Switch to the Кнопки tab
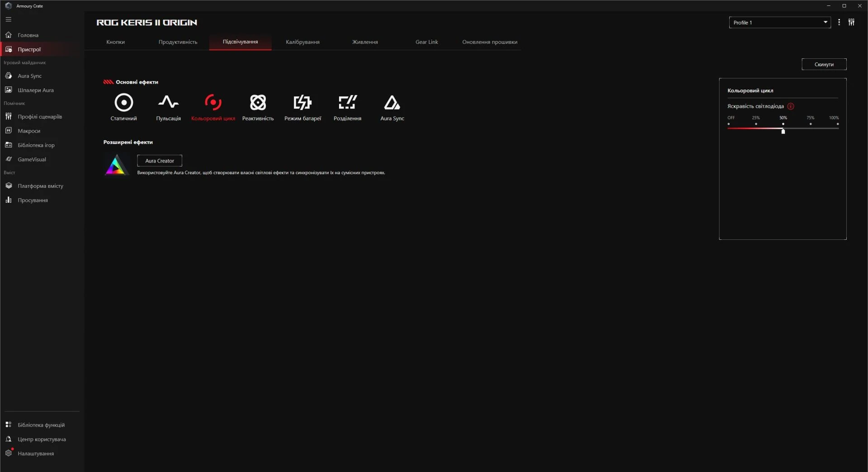868x472 pixels. pyautogui.click(x=116, y=42)
